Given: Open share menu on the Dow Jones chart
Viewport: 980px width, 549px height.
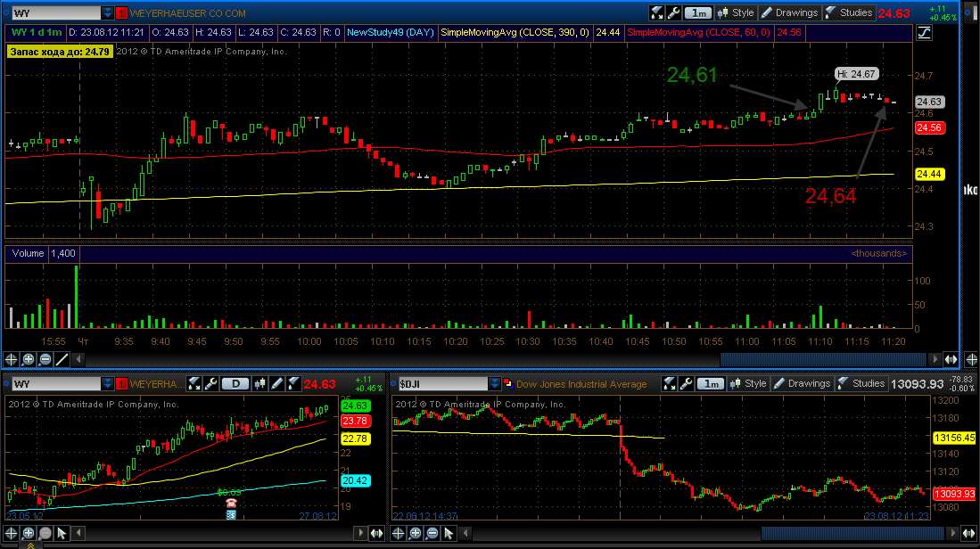Looking at the screenshot, I should point(670,383).
